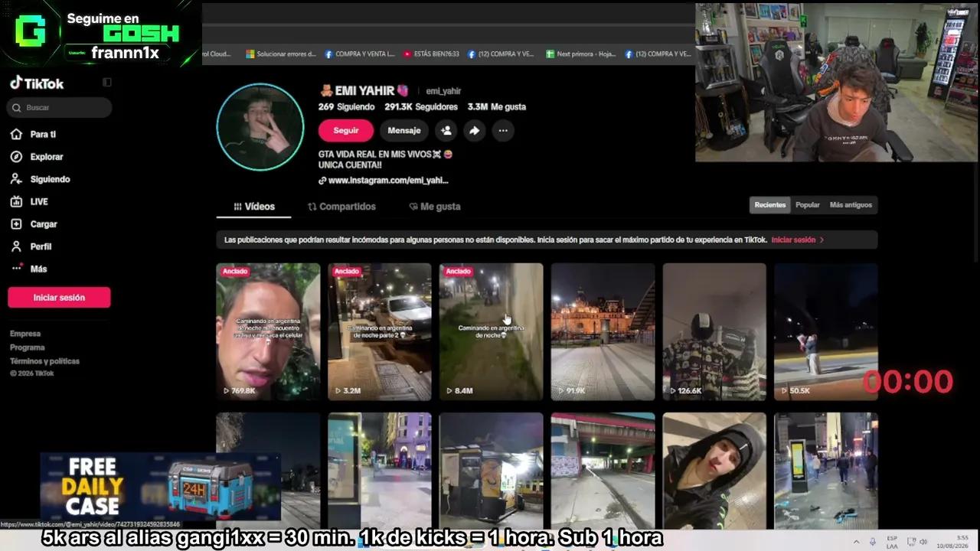
Task: Click the FREE DAILY CASE banner
Action: pos(161,487)
